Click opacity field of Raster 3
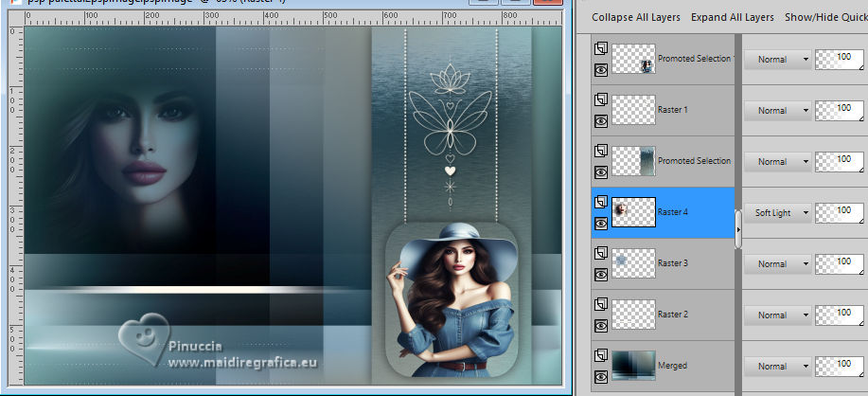 (x=840, y=263)
